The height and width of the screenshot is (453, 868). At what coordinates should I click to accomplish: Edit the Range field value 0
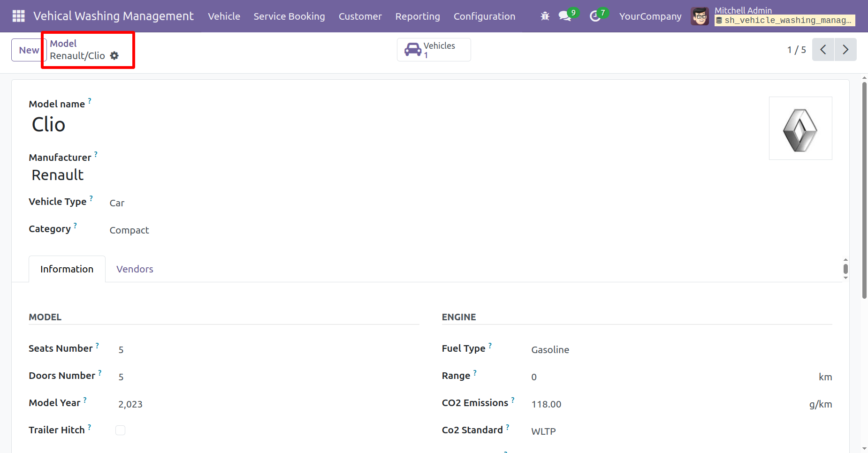(534, 377)
